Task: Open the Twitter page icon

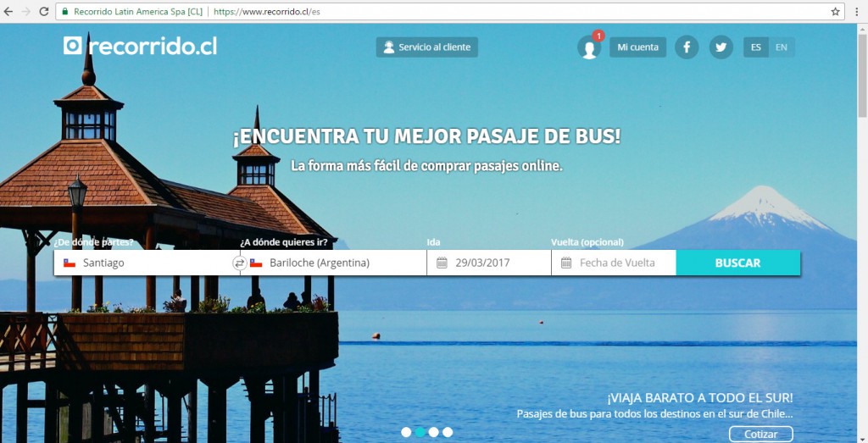Action: point(721,47)
